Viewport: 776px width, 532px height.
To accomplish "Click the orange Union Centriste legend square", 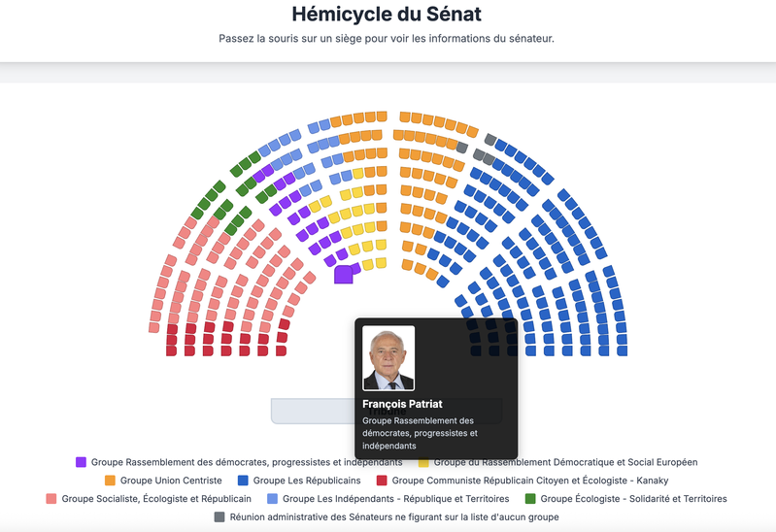I will [110, 481].
